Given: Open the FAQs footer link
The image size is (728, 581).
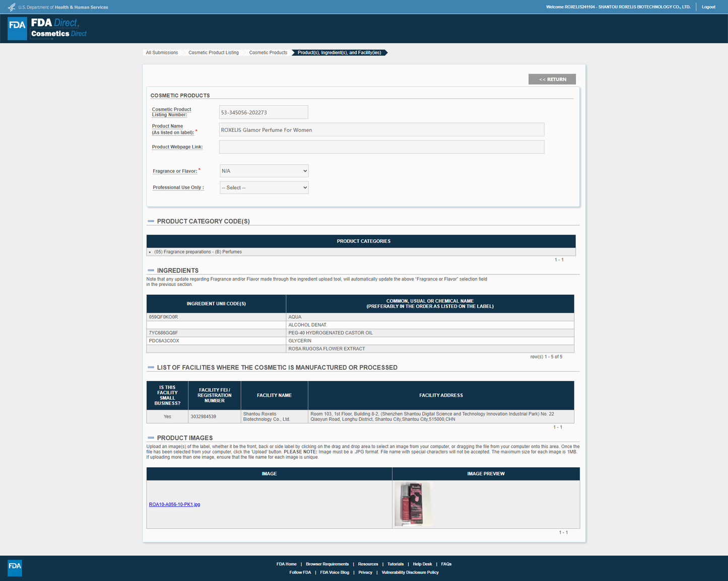Looking at the screenshot, I should coord(446,564).
